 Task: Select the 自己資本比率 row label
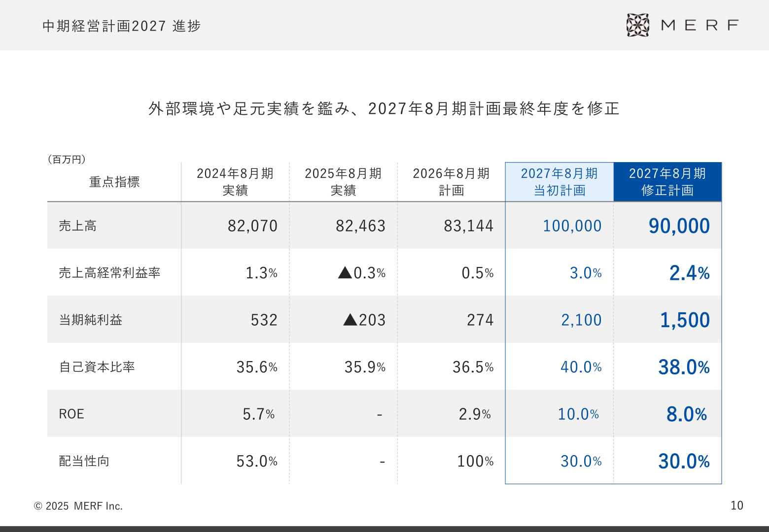point(97,367)
